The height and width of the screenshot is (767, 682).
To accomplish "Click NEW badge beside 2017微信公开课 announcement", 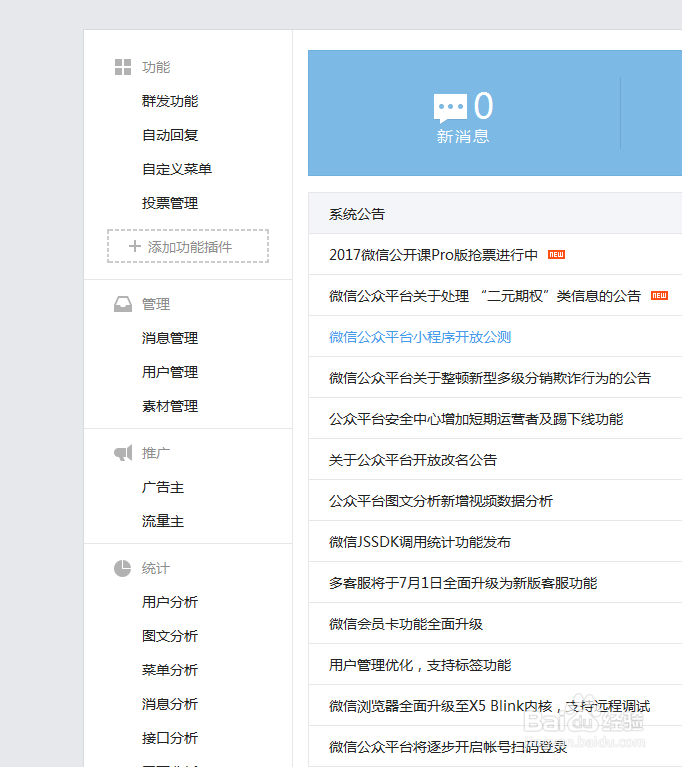I will point(556,254).
